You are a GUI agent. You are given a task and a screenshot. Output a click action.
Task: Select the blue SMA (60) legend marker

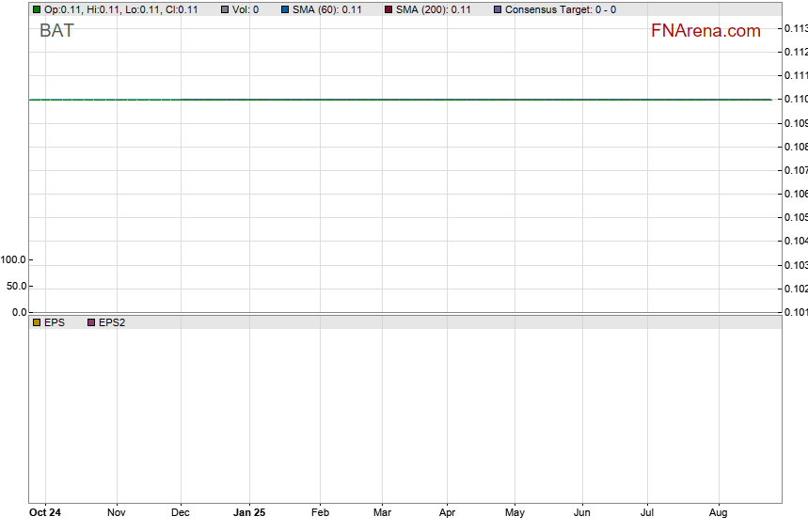(284, 9)
